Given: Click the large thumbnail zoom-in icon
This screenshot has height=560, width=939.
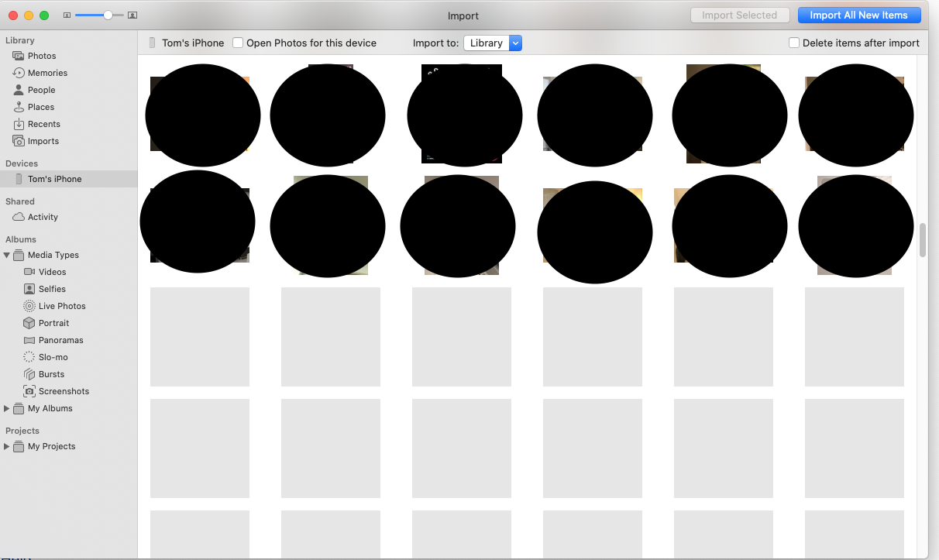Looking at the screenshot, I should pos(132,15).
